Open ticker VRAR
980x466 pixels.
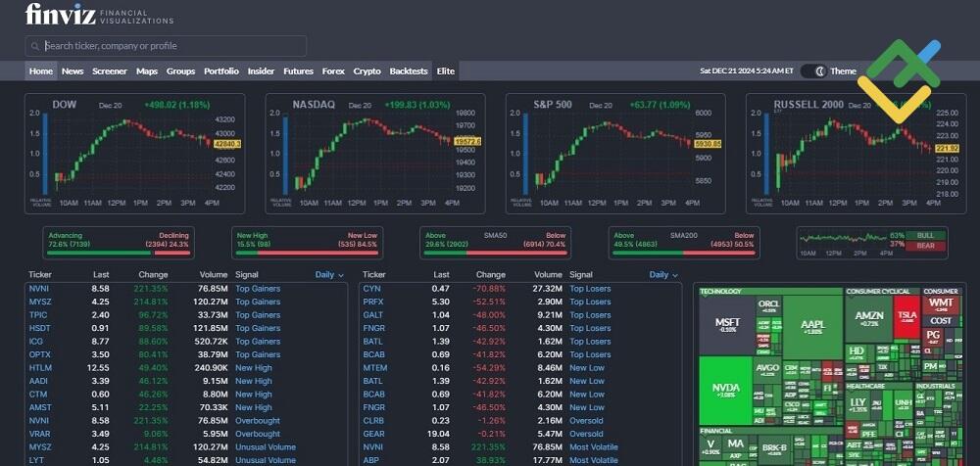click(x=39, y=434)
